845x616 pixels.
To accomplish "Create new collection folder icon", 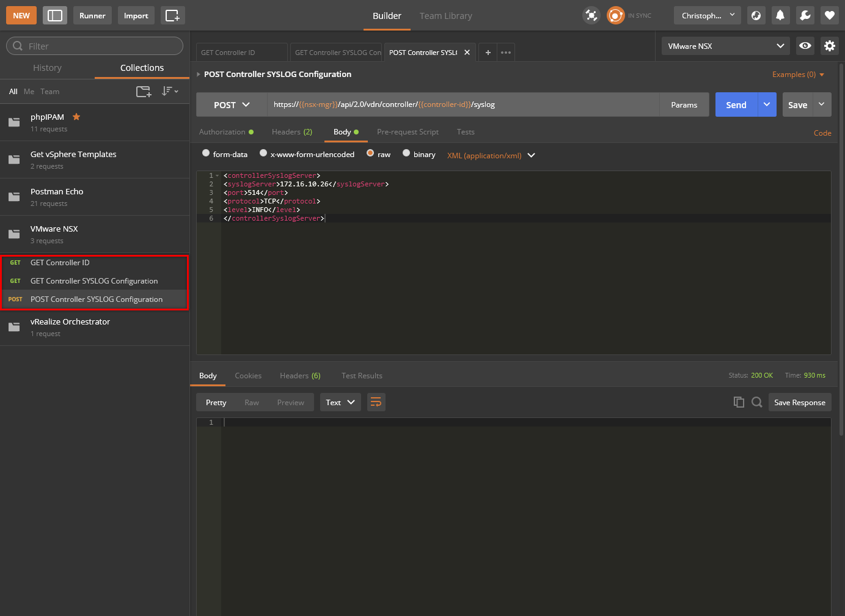I will pyautogui.click(x=144, y=92).
